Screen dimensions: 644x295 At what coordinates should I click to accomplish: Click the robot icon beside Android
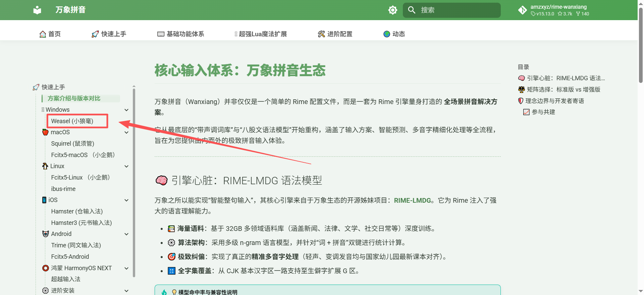tap(46, 234)
